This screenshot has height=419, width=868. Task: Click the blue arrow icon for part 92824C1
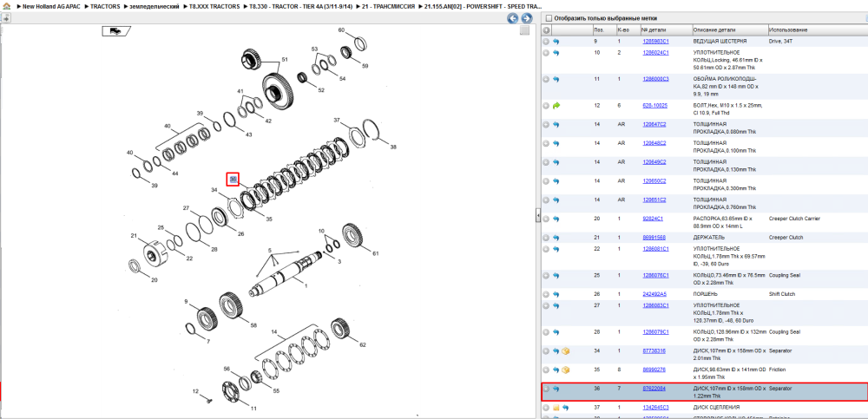[556, 219]
